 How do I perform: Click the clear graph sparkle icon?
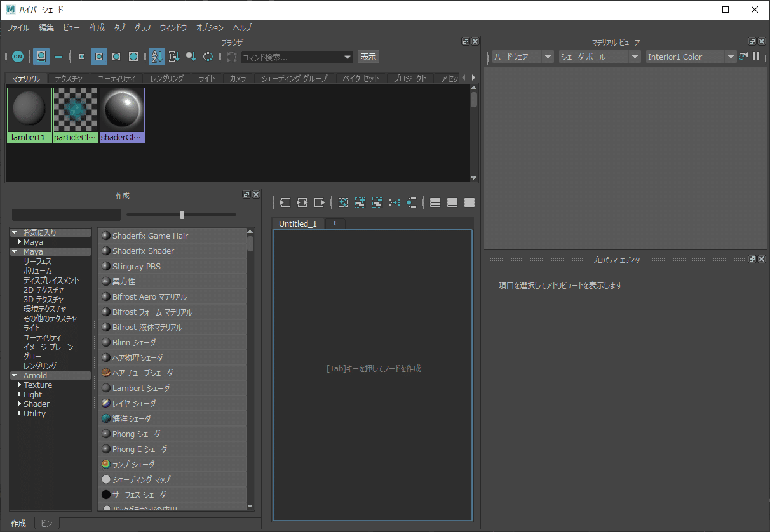pos(343,203)
